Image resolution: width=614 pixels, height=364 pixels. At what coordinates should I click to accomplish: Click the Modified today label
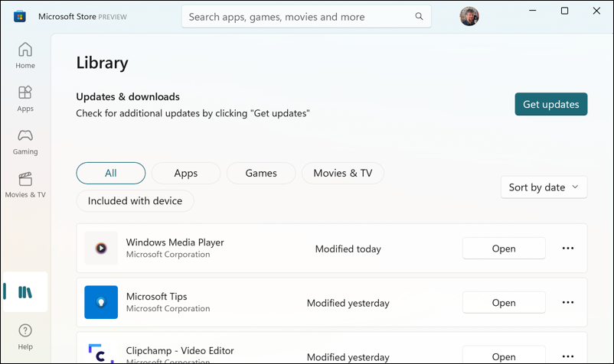(348, 249)
